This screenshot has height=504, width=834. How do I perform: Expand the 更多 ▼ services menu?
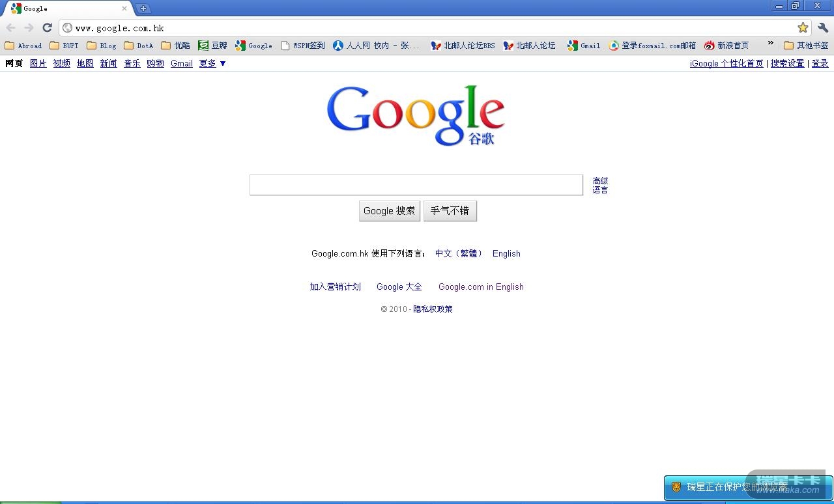click(x=212, y=63)
